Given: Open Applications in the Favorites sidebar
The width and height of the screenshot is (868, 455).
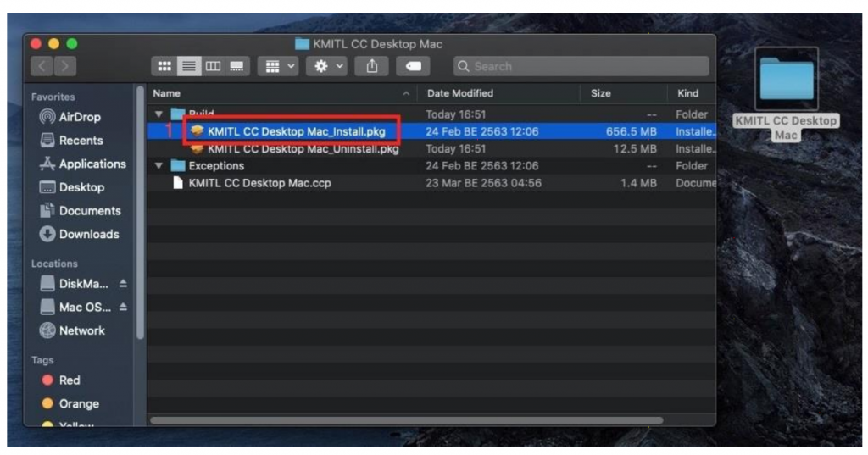Looking at the screenshot, I should coord(92,164).
